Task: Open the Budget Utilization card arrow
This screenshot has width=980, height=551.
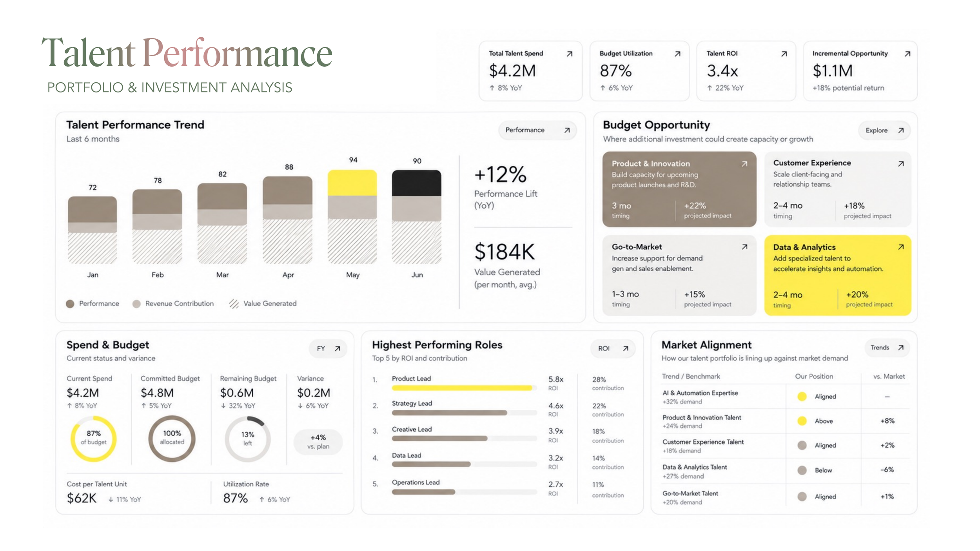Action: [677, 54]
